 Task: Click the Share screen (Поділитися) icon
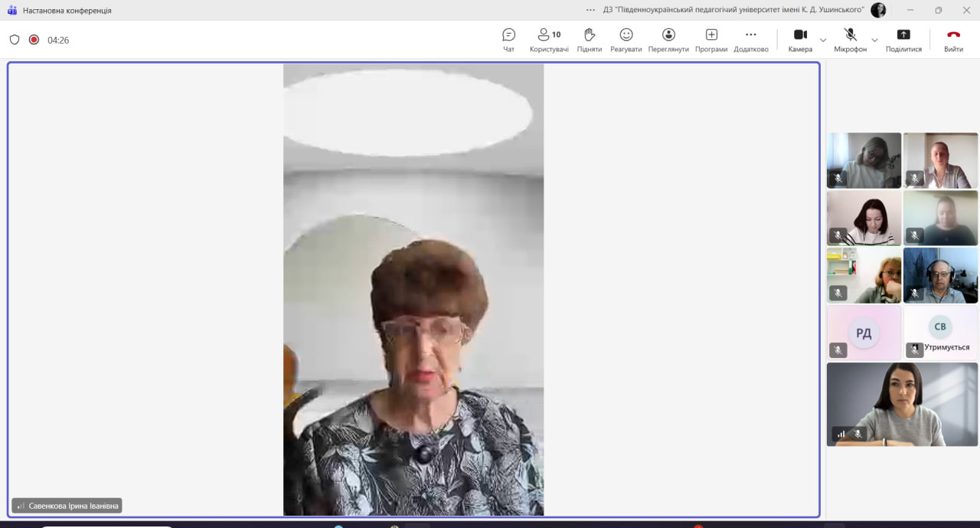(903, 40)
